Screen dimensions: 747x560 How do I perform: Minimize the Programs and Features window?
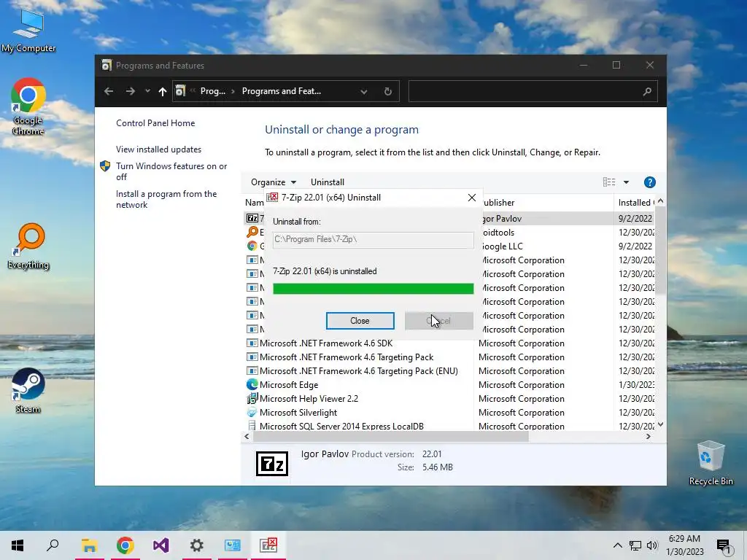(584, 65)
